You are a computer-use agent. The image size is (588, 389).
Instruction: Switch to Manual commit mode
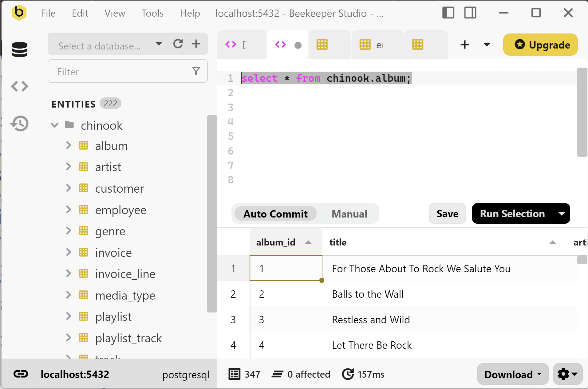coord(349,214)
